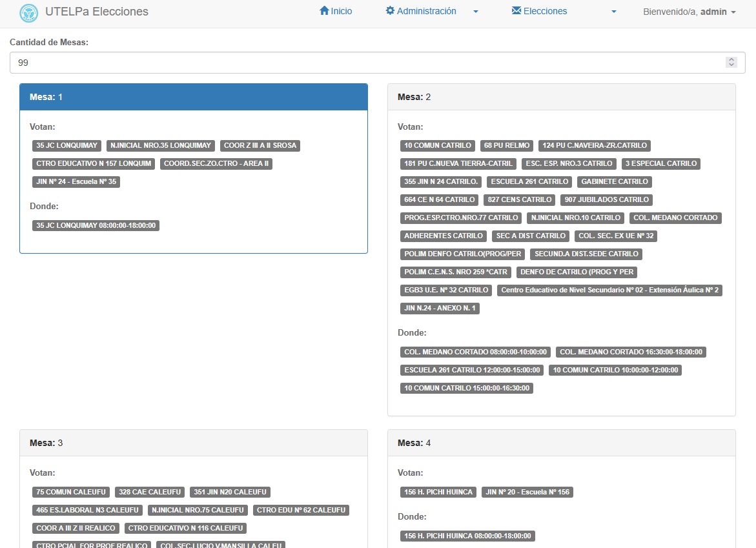Click the Cantidad de Mesas number spinner
Image resolution: width=756 pixels, height=548 pixels.
[731, 63]
